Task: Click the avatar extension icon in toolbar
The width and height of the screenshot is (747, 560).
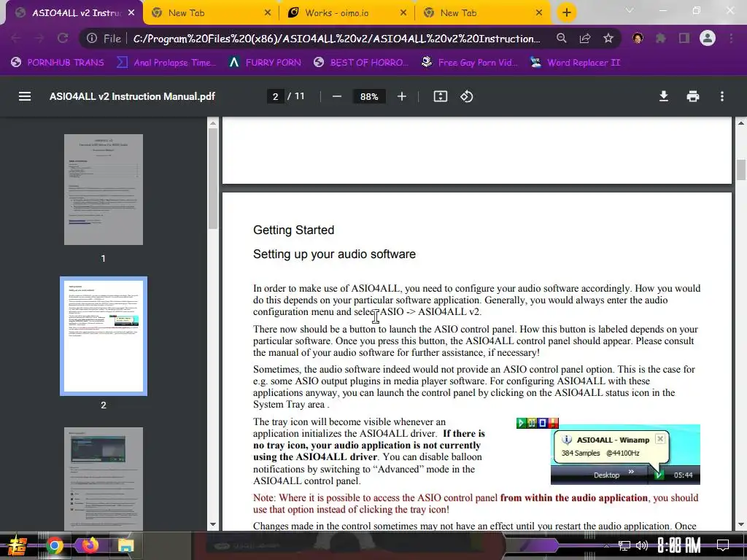Action: (638, 38)
